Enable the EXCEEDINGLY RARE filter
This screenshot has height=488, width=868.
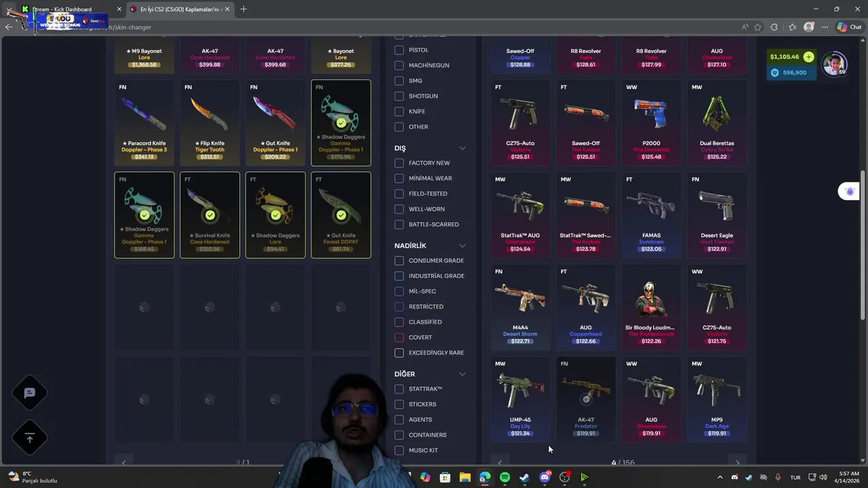pos(399,352)
